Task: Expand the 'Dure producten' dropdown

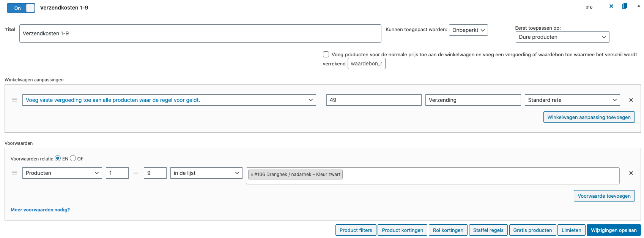Action: point(562,37)
